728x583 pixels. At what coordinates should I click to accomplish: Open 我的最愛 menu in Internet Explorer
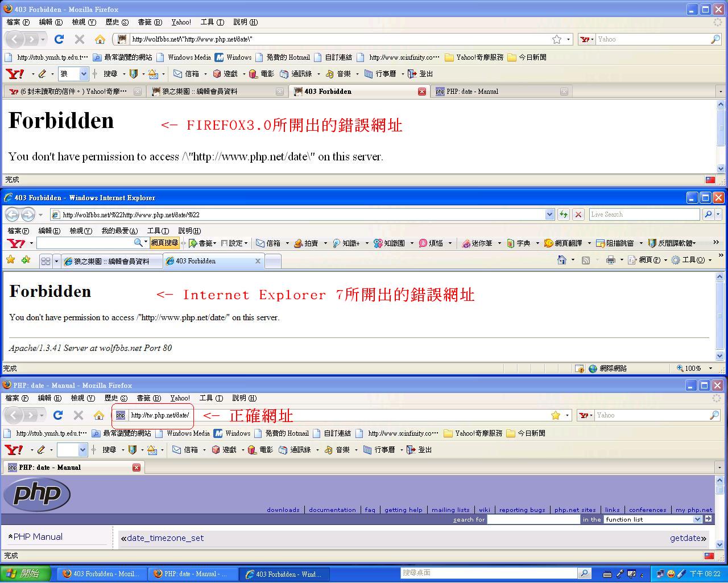coord(119,230)
